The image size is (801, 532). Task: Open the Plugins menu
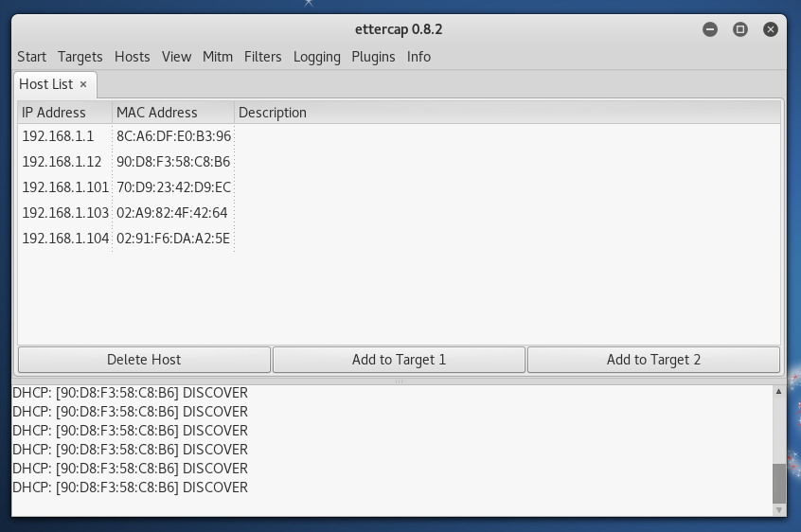(373, 57)
